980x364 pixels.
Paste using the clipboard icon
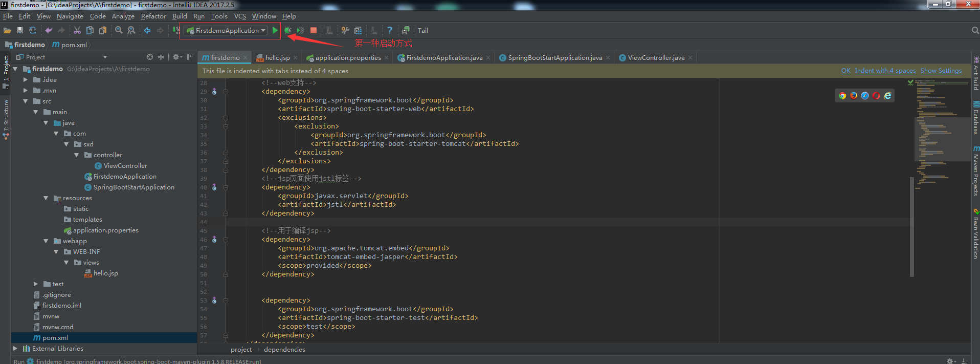(103, 31)
